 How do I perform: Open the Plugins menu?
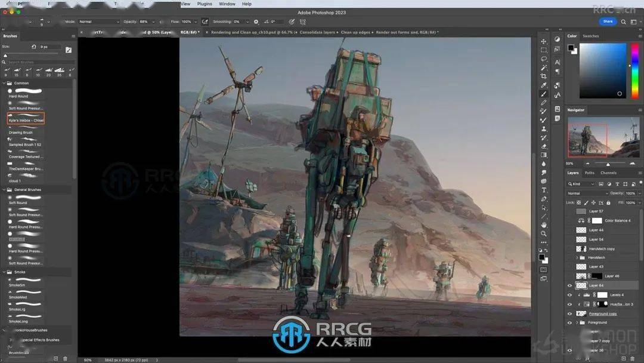[x=205, y=4]
